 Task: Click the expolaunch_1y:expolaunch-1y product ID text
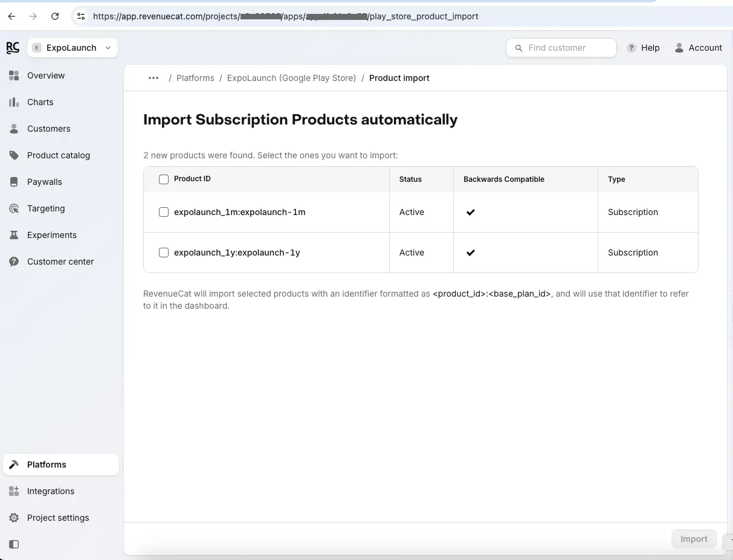[237, 253]
